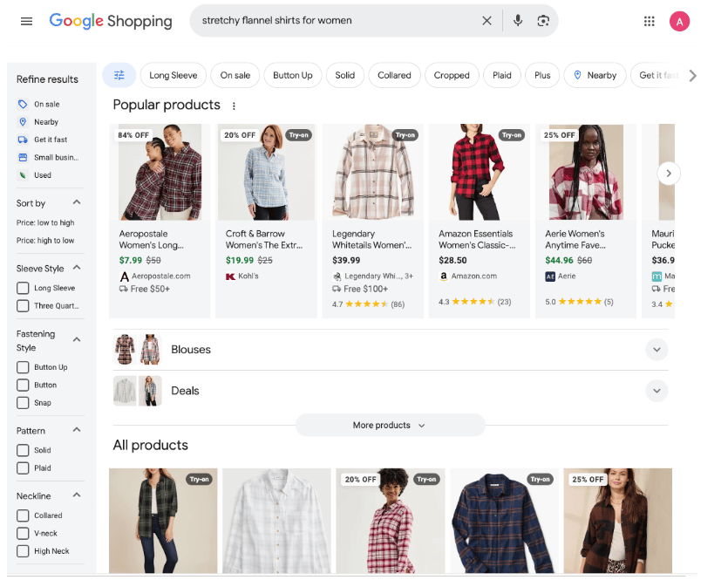
Task: Expand the Deals section
Action: [657, 391]
